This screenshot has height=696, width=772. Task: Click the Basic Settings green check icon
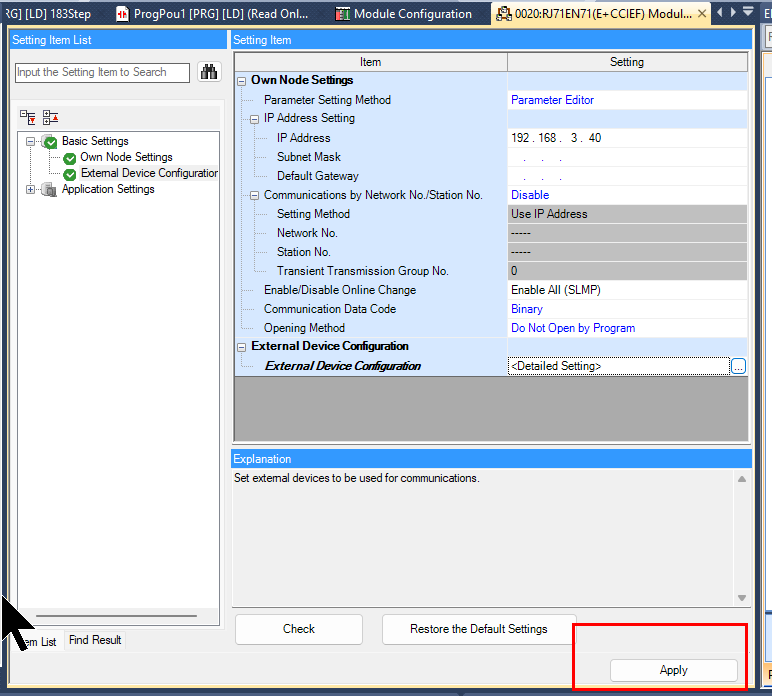(x=50, y=142)
